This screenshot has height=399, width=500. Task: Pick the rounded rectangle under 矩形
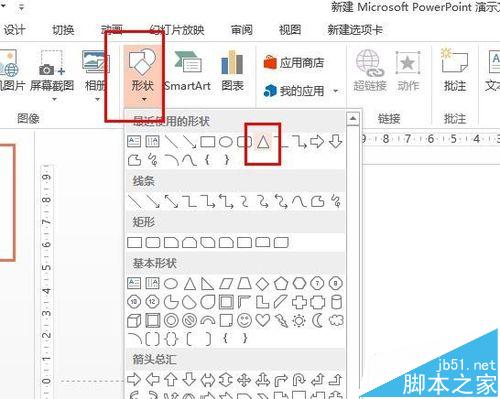153,242
